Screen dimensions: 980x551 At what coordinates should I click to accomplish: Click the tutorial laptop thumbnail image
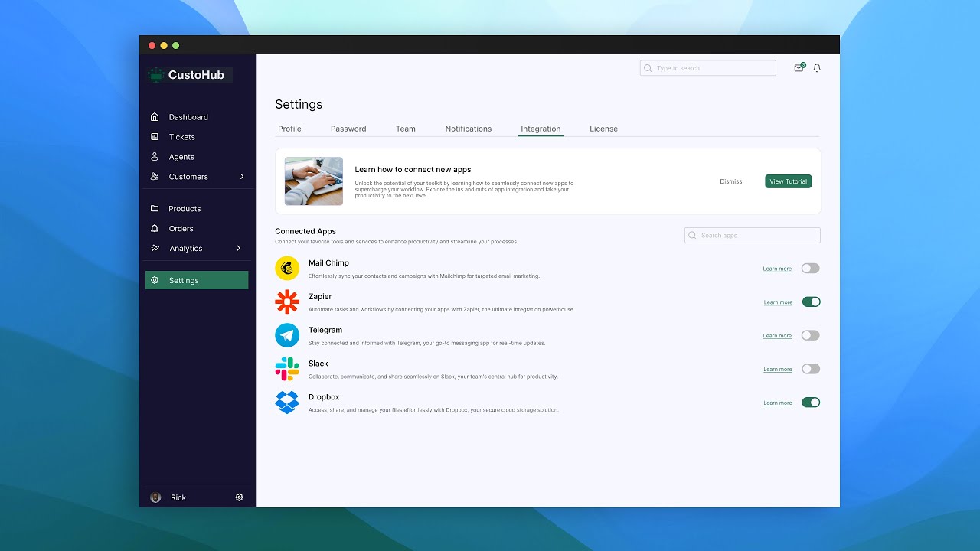pyautogui.click(x=314, y=181)
